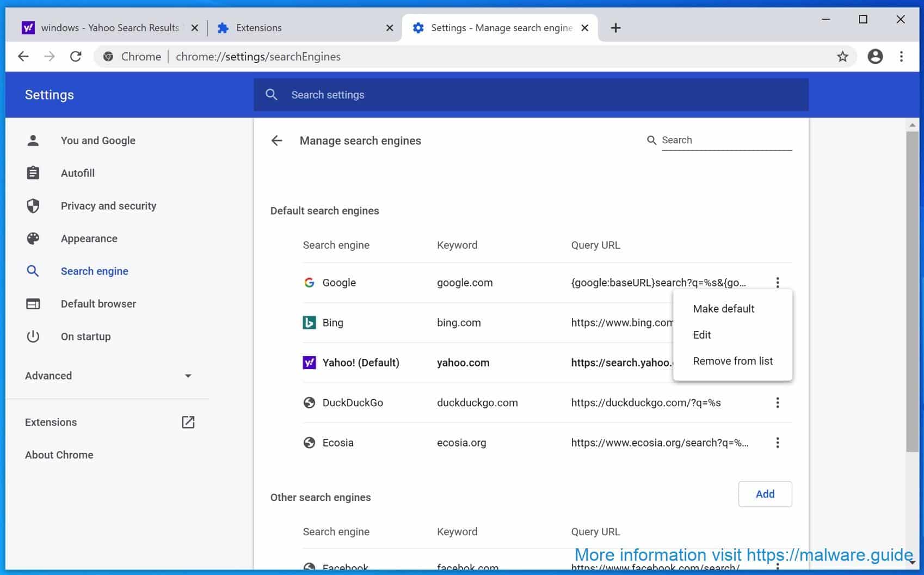Click the Add button for other engines
The width and height of the screenshot is (924, 575).
[x=765, y=494]
